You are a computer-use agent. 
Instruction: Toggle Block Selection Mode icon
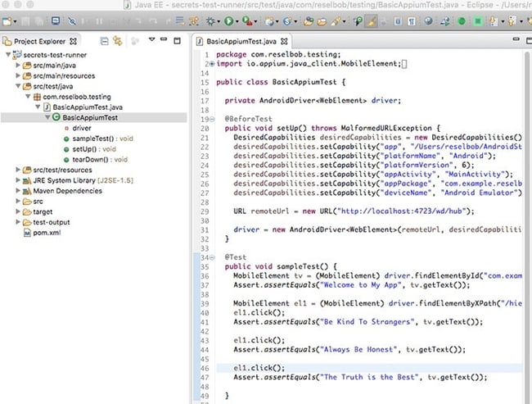tap(398, 21)
